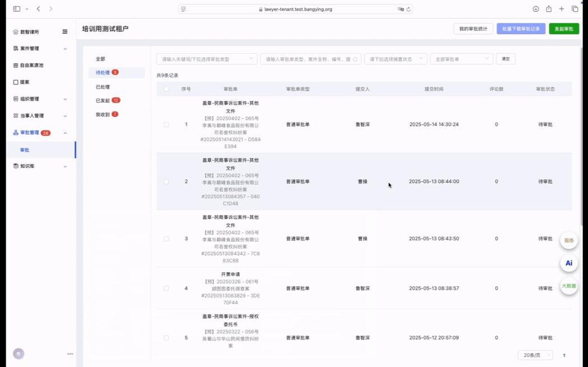Check the checkbox for row 2

pos(166,182)
